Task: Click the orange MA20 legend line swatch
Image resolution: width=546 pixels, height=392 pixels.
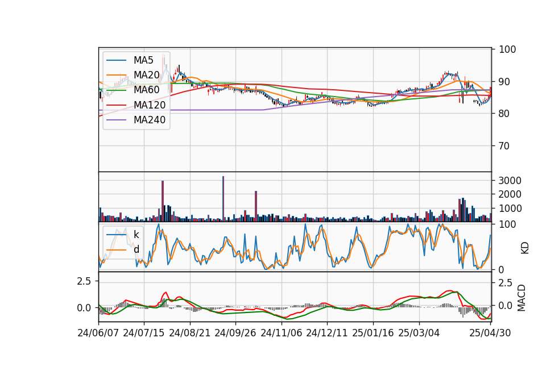Action: click(x=116, y=75)
